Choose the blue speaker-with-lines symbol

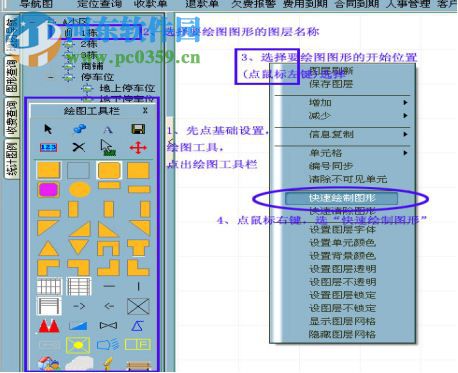[x=108, y=345]
